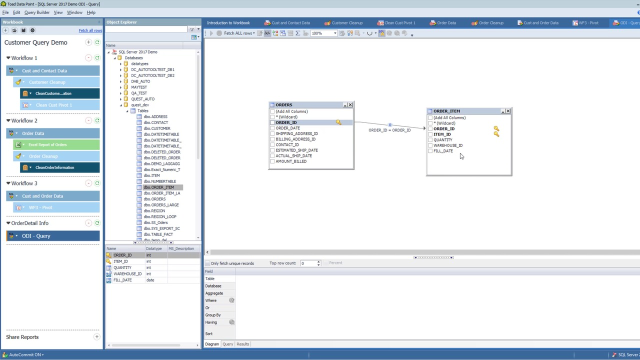Screen dimensions: 640x360
Task: Enable Only fetch unique records
Action: (x=208, y=263)
